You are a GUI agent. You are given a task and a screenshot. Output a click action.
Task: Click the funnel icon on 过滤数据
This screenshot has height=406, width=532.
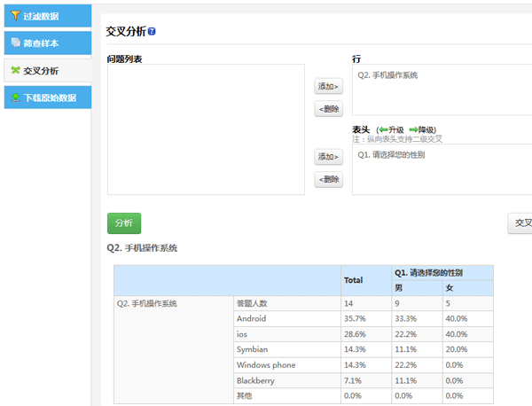coord(15,15)
